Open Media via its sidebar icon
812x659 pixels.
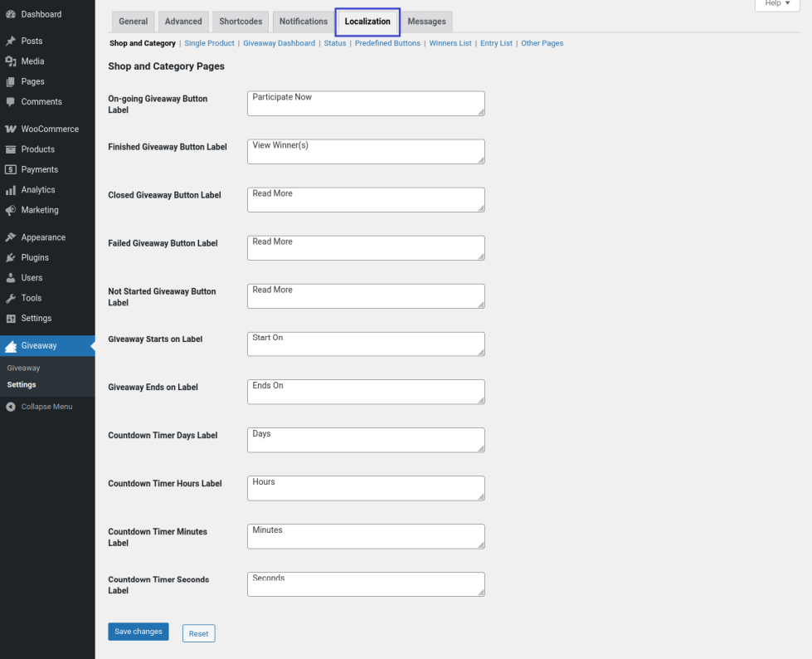coord(11,61)
